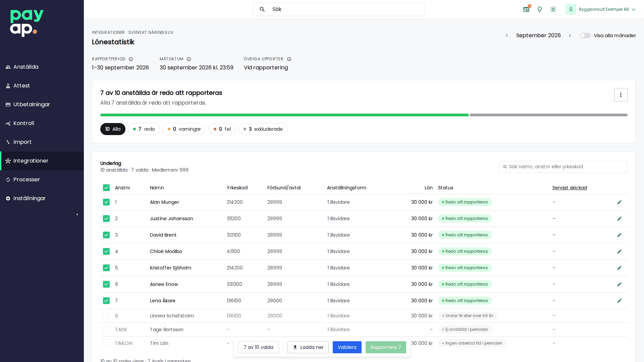
Task: Collapse the sidebar with arrow
Action: 77,215
